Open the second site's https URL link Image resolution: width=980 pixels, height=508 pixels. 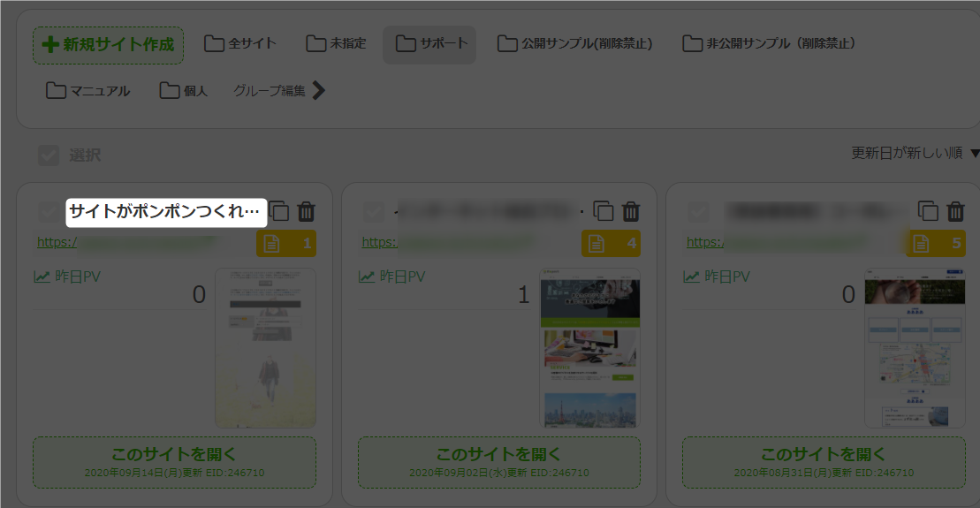[x=379, y=242]
